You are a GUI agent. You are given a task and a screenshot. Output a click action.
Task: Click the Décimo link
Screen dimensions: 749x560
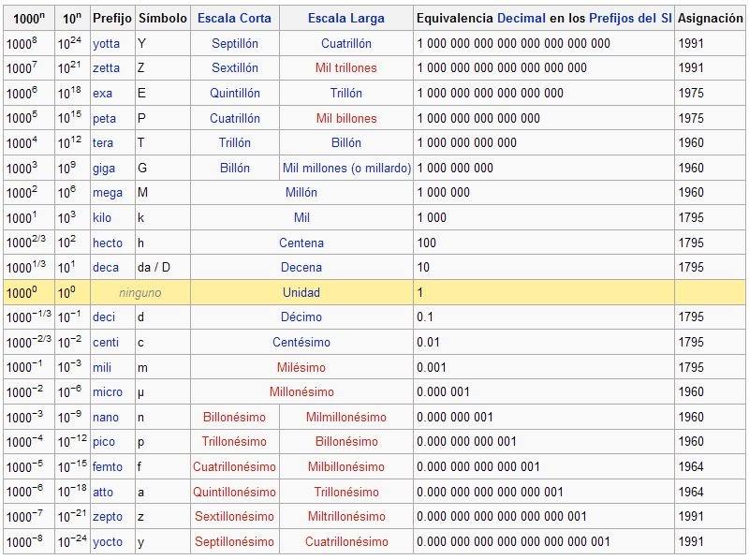pyautogui.click(x=301, y=317)
